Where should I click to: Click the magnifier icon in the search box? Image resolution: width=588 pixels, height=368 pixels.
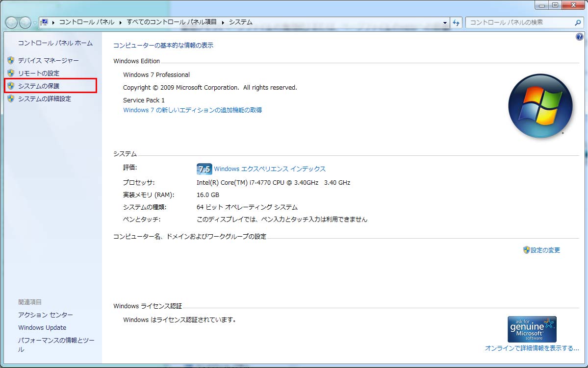tap(578, 23)
